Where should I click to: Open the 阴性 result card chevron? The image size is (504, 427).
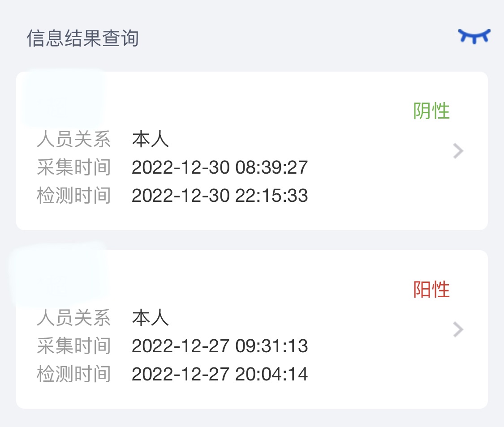click(x=458, y=151)
